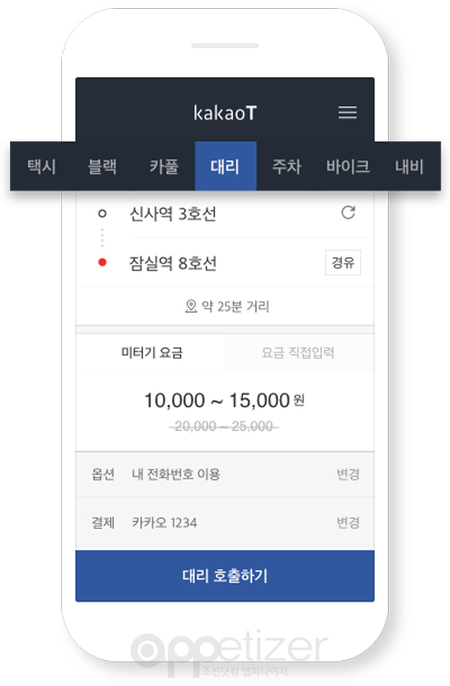The width and height of the screenshot is (450, 686).
Task: Change the 결제 카카오 1234 payment
Action: (x=348, y=522)
